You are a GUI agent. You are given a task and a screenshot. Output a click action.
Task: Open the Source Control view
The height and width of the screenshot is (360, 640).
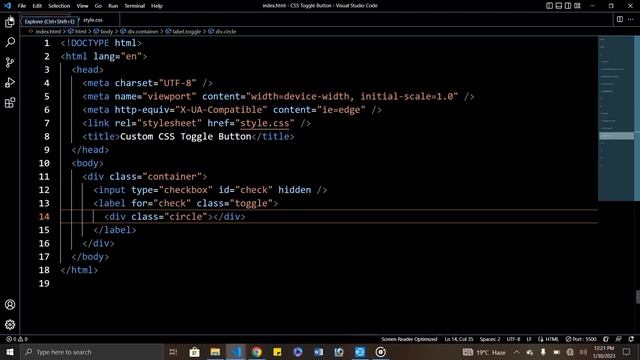10,62
